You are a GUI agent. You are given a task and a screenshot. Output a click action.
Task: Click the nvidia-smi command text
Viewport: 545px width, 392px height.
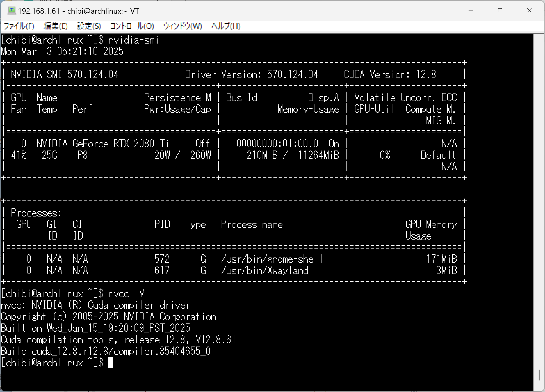(x=133, y=40)
